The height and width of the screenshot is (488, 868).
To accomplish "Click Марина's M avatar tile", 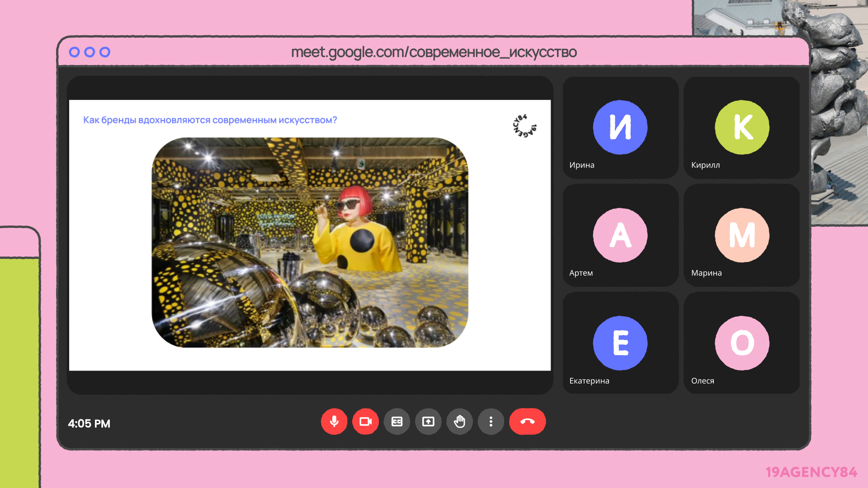I will point(742,235).
